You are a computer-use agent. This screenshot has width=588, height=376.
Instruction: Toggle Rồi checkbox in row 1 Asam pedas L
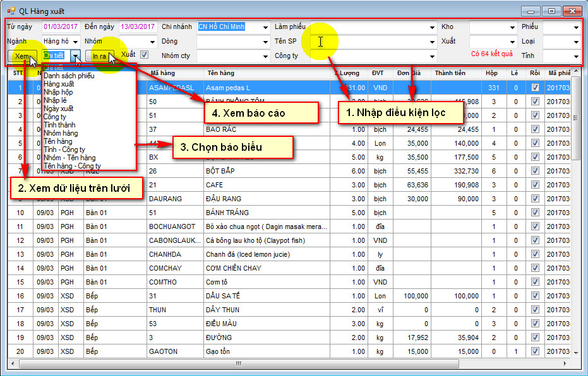point(535,88)
